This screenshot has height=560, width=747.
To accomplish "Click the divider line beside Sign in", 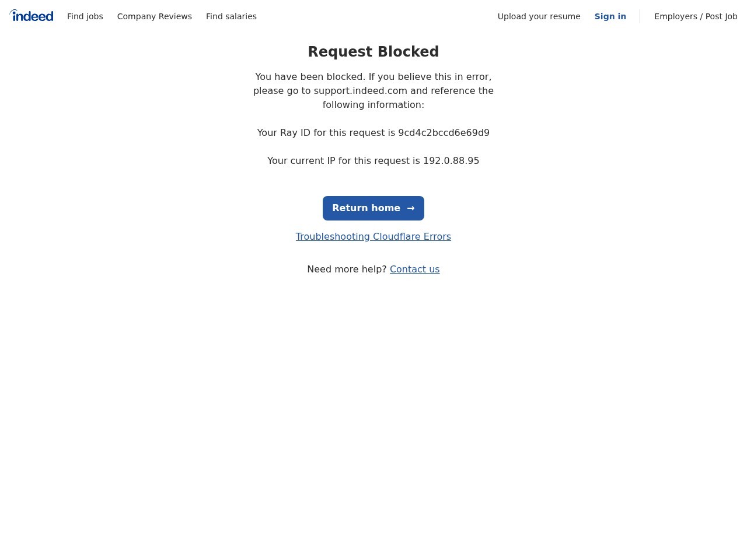I will coord(640,16).
